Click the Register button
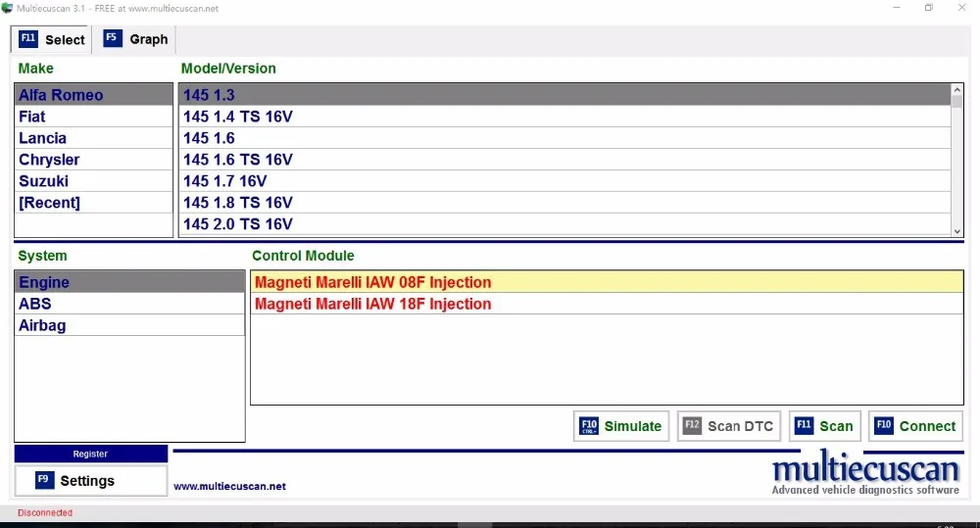Image resolution: width=980 pixels, height=528 pixels. point(90,454)
